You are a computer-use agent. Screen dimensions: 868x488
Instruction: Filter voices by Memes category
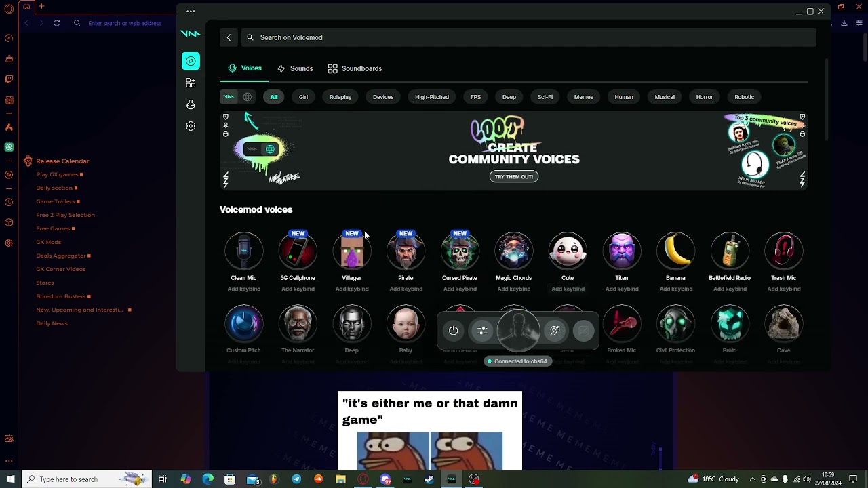[584, 97]
